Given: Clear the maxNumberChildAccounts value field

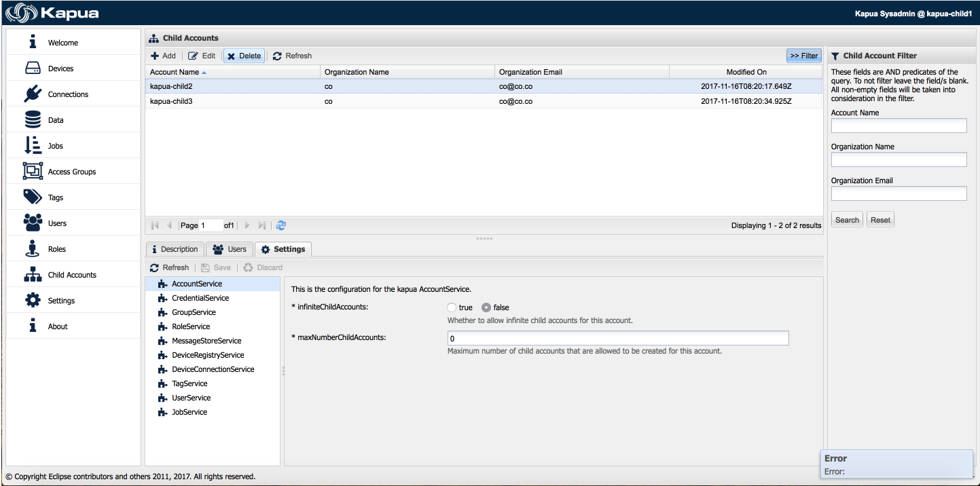Looking at the screenshot, I should click(x=617, y=337).
